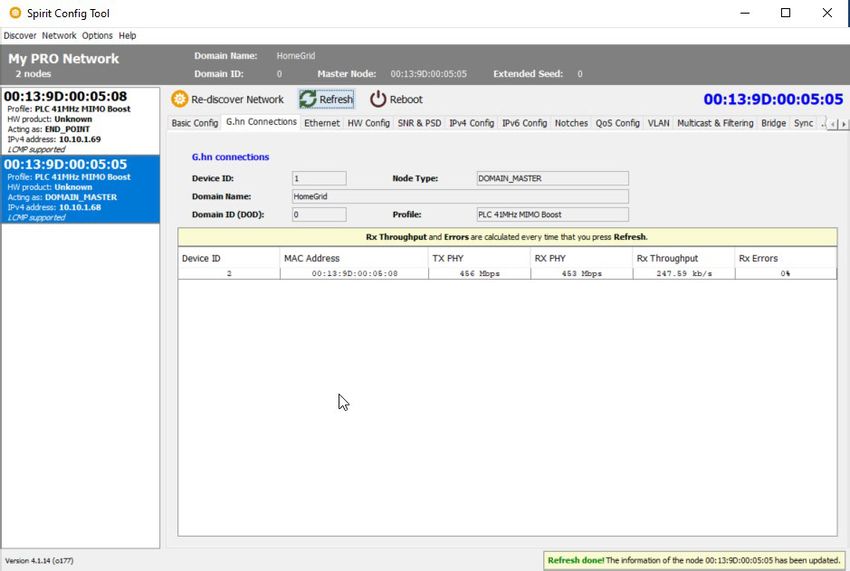Click the MAC Address column header
Viewport: 850px width, 571px height.
click(354, 259)
